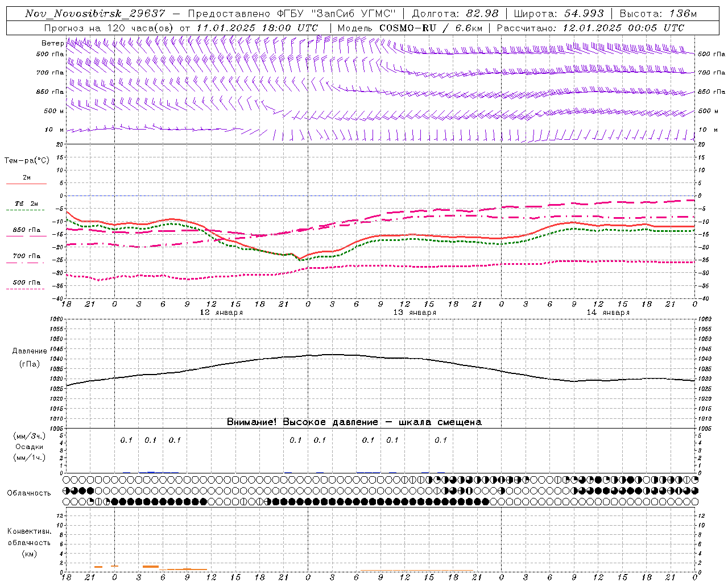Screen dimensions: 728x582
Task: Click the 'Облачность' cloud cover label
Action: (29, 493)
